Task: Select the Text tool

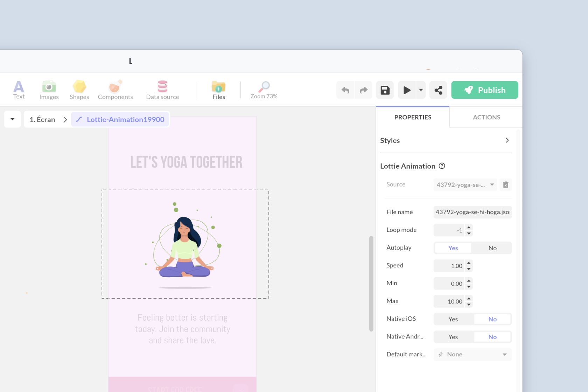Action: (19, 90)
